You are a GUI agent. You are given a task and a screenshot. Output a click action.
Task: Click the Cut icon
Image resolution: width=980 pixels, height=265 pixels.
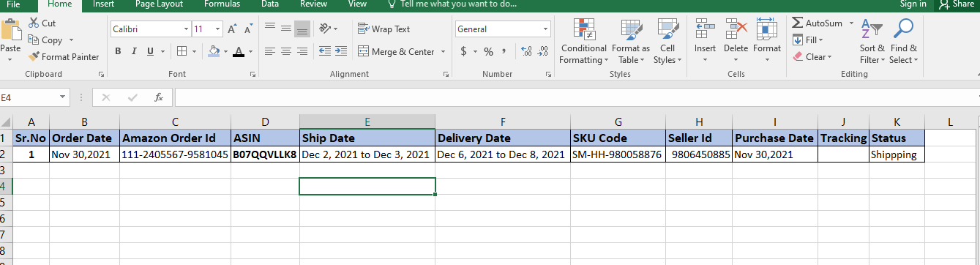pos(34,23)
